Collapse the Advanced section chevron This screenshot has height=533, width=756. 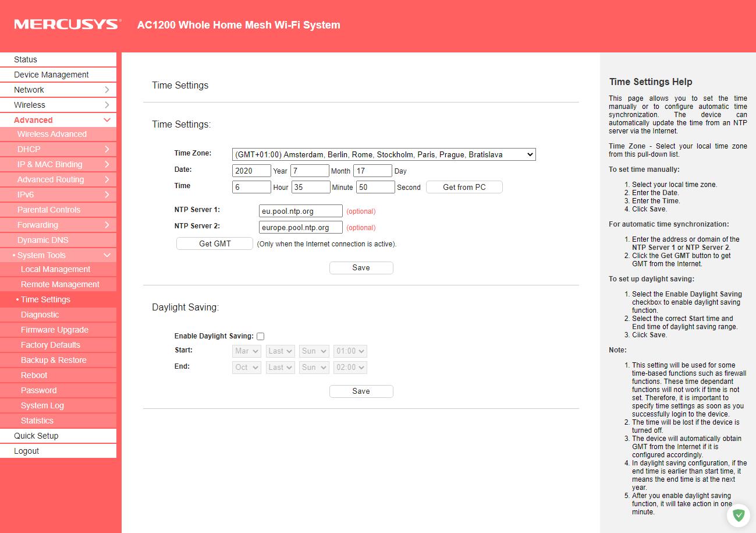click(107, 120)
